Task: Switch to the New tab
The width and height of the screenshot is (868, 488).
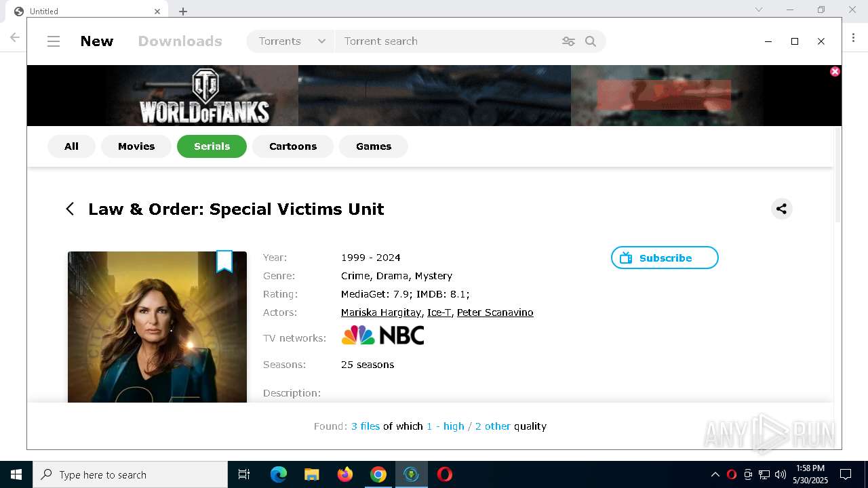Action: pos(97,41)
